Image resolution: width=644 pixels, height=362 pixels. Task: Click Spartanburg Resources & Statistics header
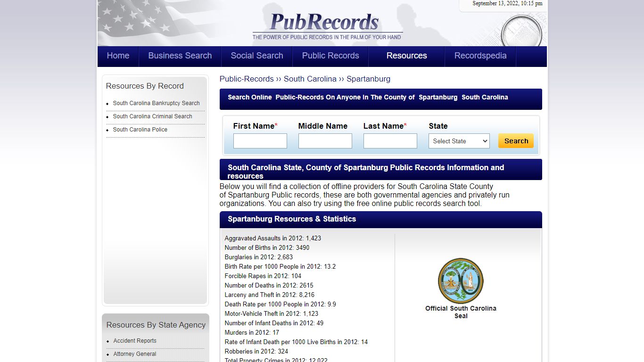click(x=292, y=219)
